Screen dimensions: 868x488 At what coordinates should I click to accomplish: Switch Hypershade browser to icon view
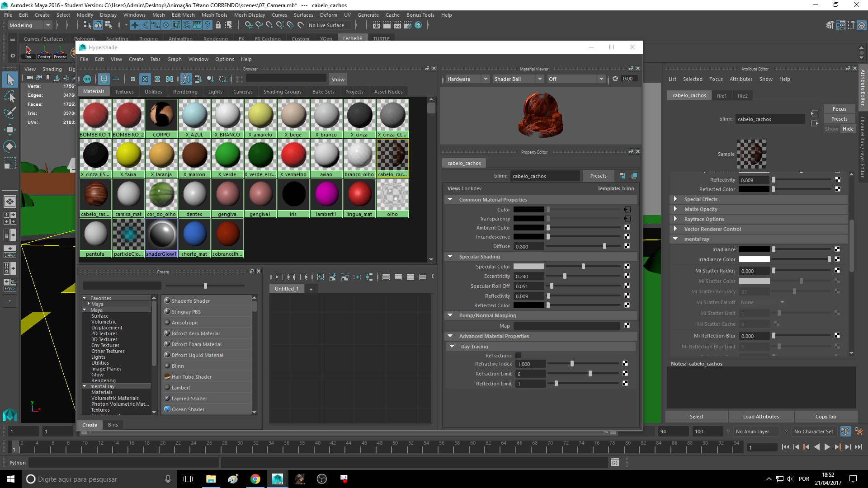(x=104, y=79)
